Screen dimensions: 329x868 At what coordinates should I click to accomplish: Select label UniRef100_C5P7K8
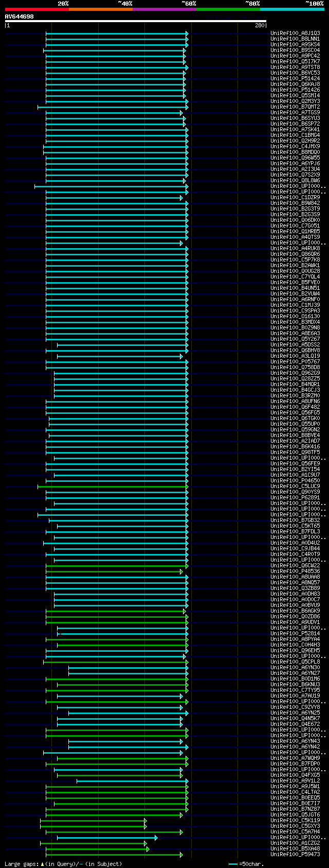pyautogui.click(x=295, y=260)
